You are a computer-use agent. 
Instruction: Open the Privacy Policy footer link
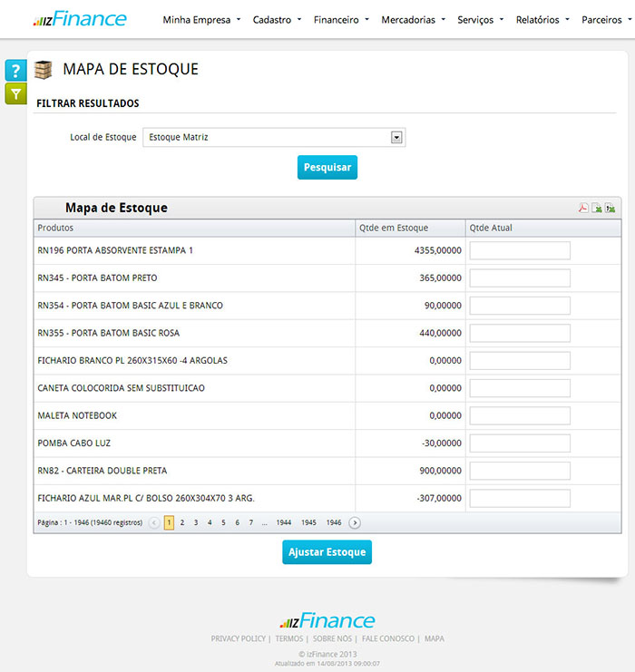point(238,638)
